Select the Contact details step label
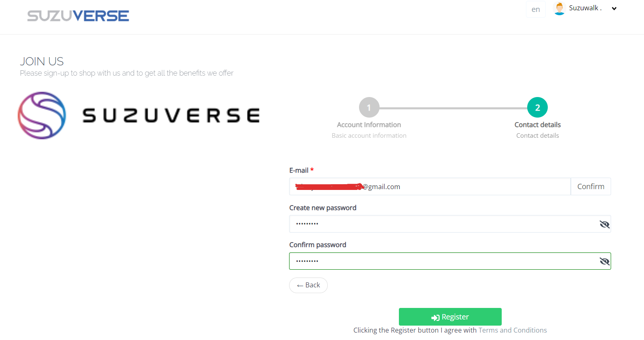This screenshot has width=644, height=340. (537, 125)
